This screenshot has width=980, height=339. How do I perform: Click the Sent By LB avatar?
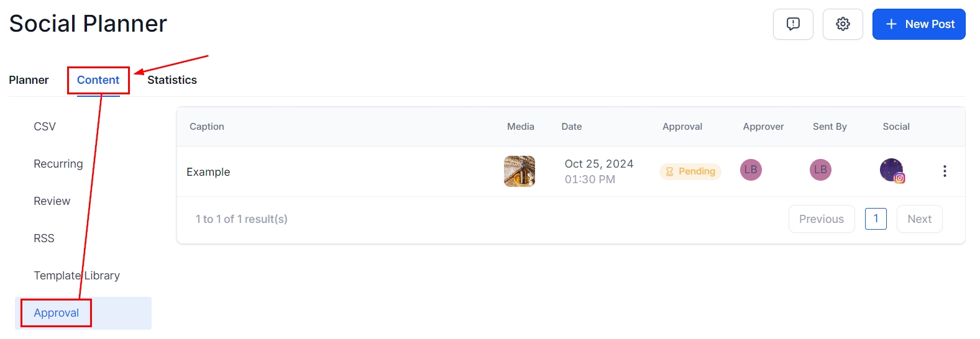[x=820, y=170]
